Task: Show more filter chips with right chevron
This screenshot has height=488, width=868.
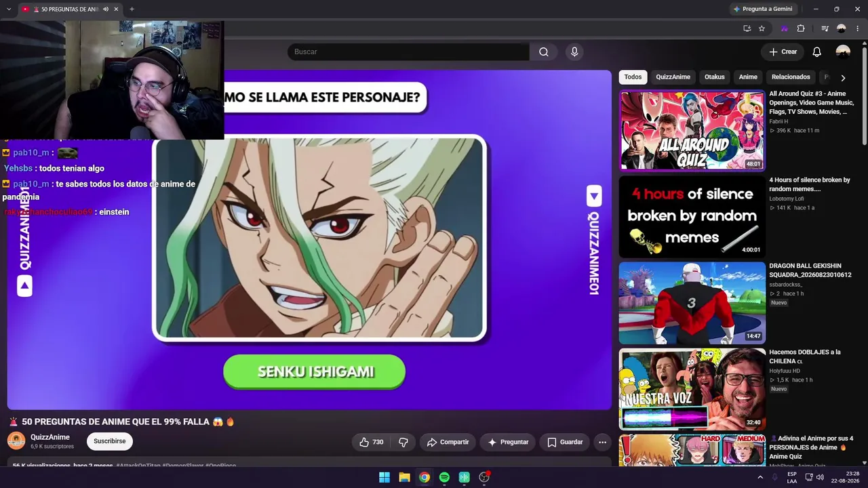Action: (843, 77)
